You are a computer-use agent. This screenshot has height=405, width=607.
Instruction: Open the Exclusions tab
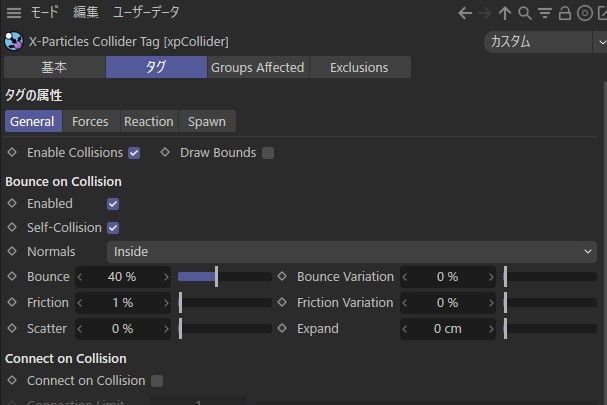coord(360,67)
